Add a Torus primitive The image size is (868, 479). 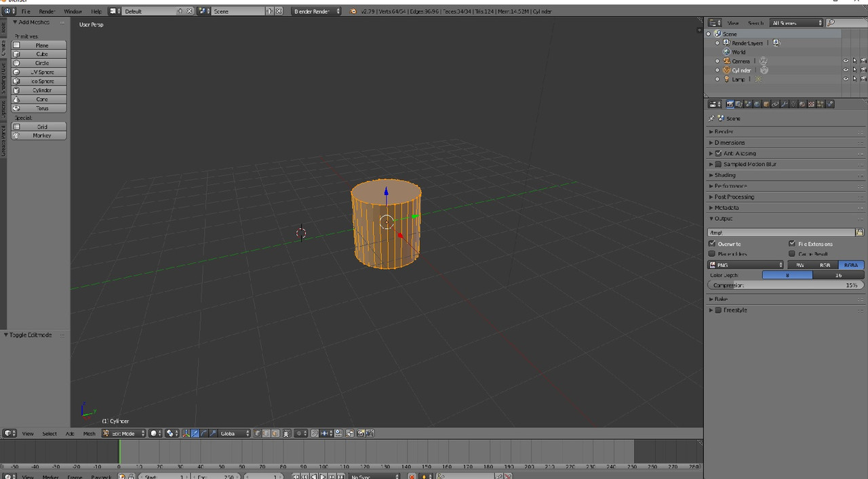pyautogui.click(x=39, y=108)
